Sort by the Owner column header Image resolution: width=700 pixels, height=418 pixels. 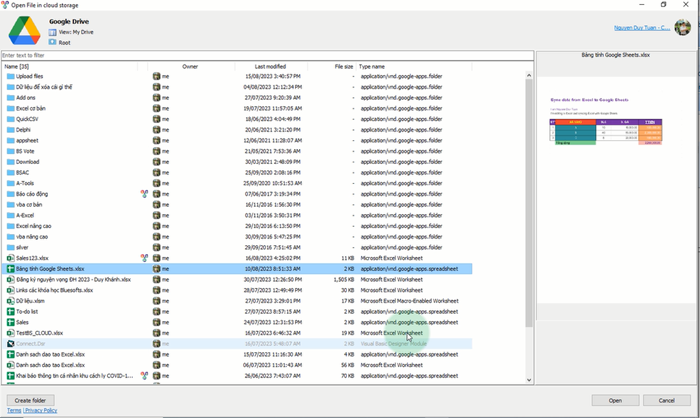click(190, 67)
